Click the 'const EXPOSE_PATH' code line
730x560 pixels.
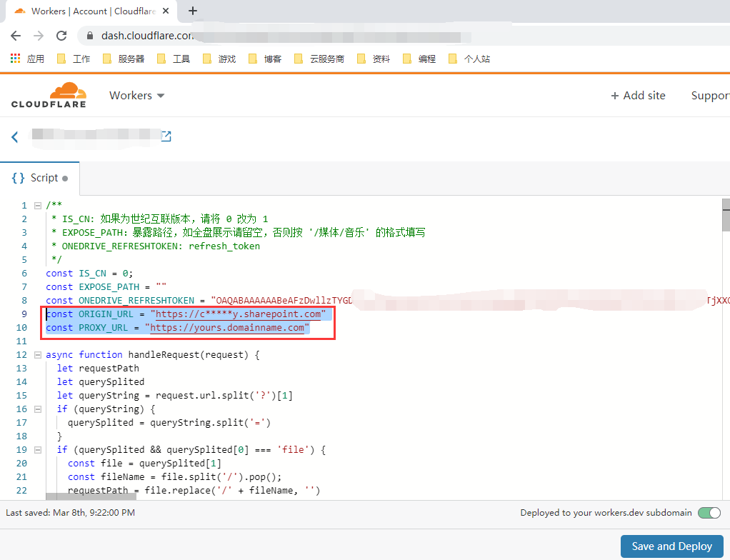coord(106,286)
